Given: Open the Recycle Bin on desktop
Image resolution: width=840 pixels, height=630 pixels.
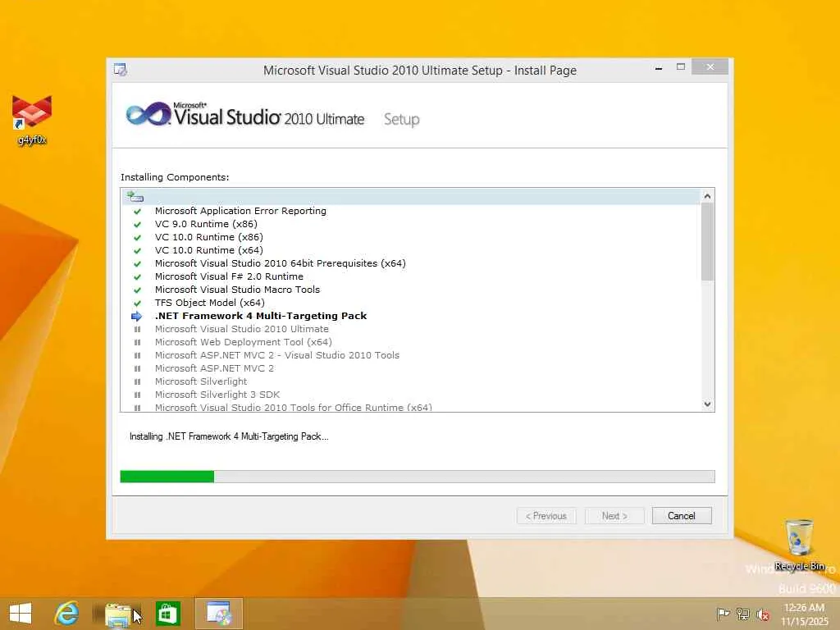Looking at the screenshot, I should pos(799,544).
